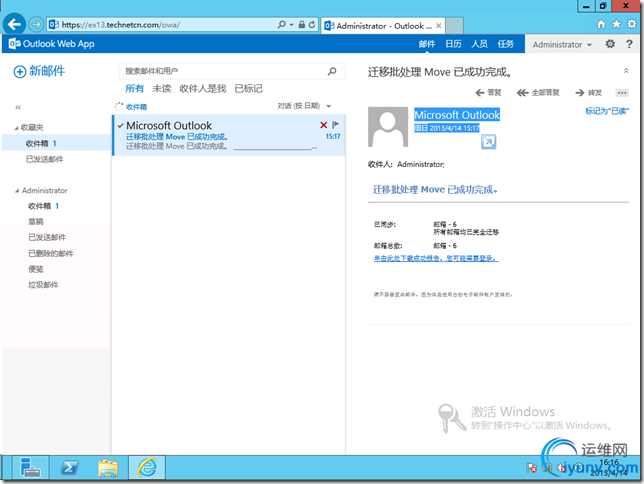Open File Explorer from the taskbar

point(108,468)
